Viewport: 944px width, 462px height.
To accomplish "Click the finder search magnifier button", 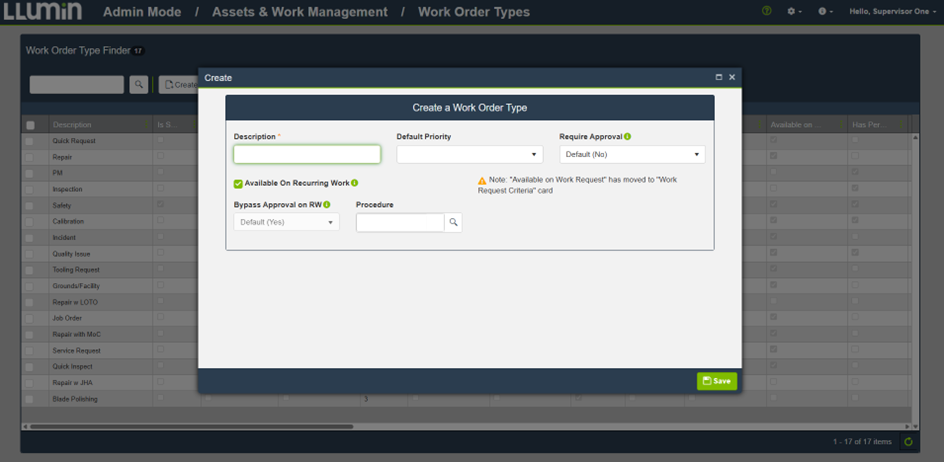I will (x=139, y=85).
